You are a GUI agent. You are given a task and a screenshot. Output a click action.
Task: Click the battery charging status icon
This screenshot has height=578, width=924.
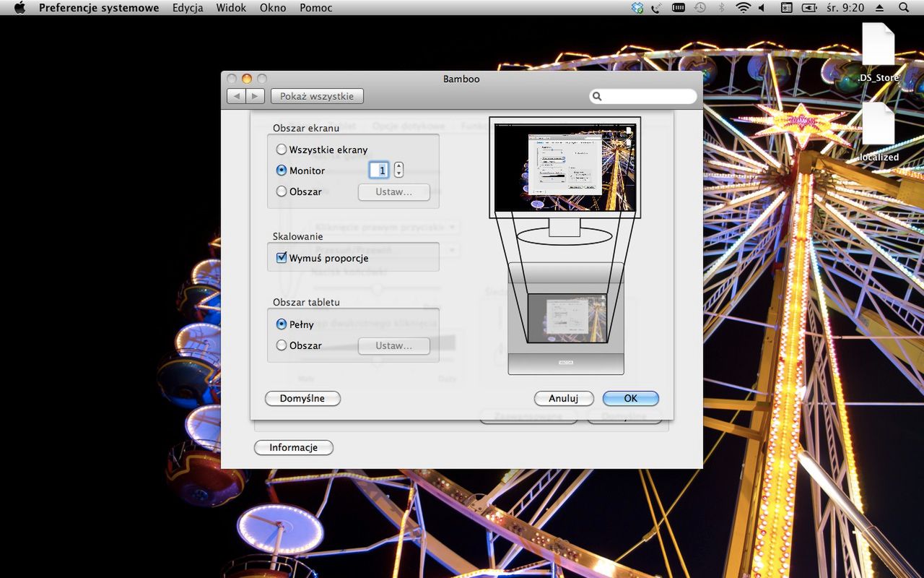pos(810,8)
